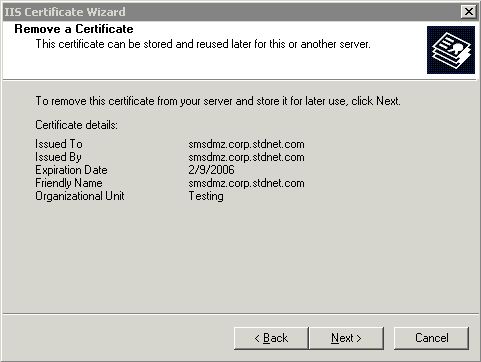Select the Expiration Date label

click(x=71, y=170)
